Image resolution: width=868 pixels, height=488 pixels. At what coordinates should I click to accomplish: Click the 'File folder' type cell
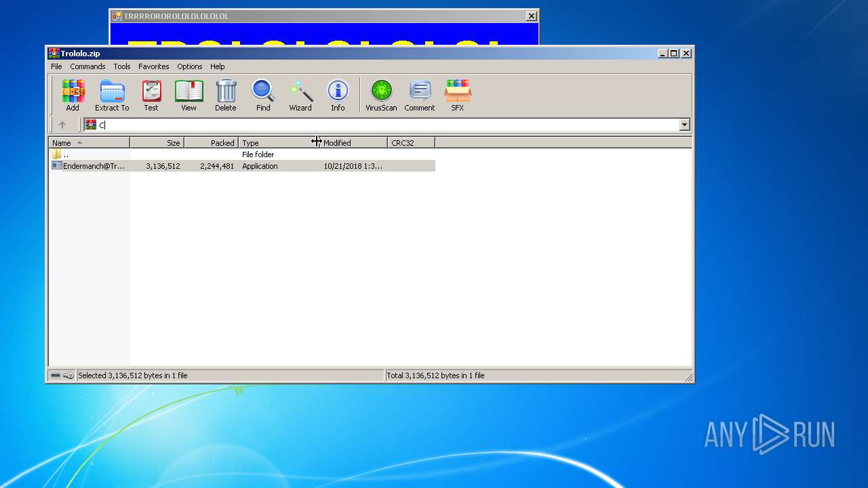[258, 155]
